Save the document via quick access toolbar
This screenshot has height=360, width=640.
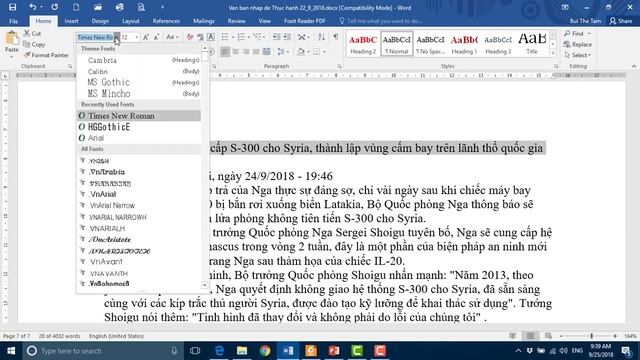12,7
